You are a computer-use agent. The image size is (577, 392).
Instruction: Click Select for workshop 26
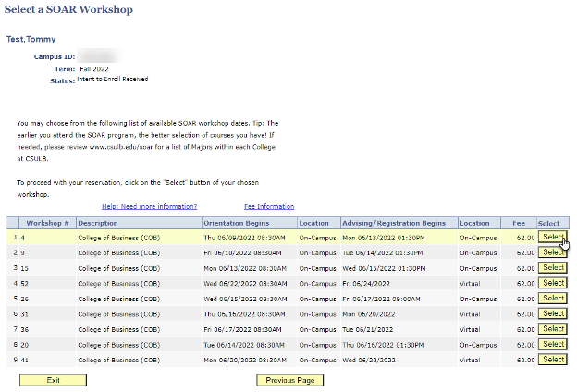(553, 298)
